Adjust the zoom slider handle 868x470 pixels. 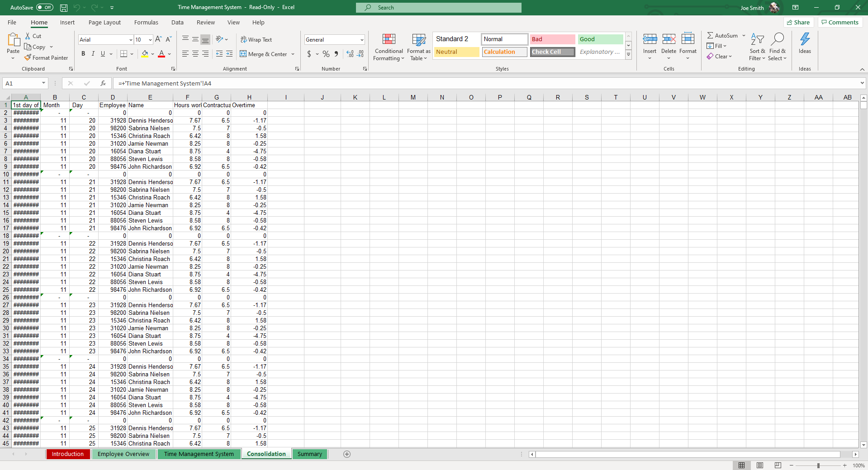click(x=818, y=465)
